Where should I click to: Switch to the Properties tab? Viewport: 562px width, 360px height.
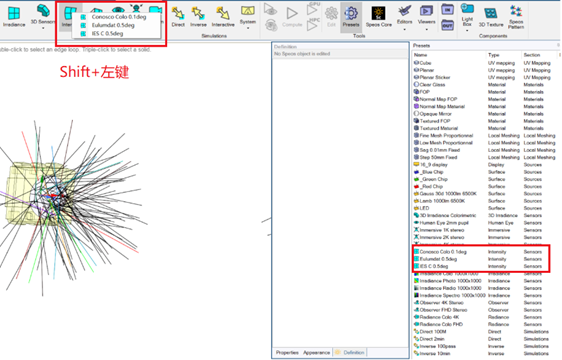[x=287, y=352]
